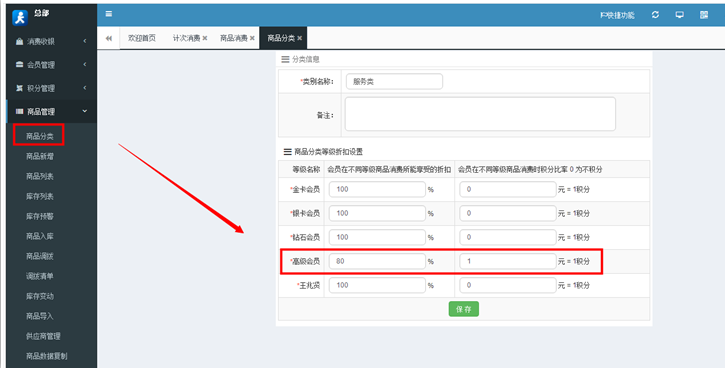This screenshot has width=725, height=368.
Task: Go to 商品调拨 in the sidebar
Action: (40, 256)
